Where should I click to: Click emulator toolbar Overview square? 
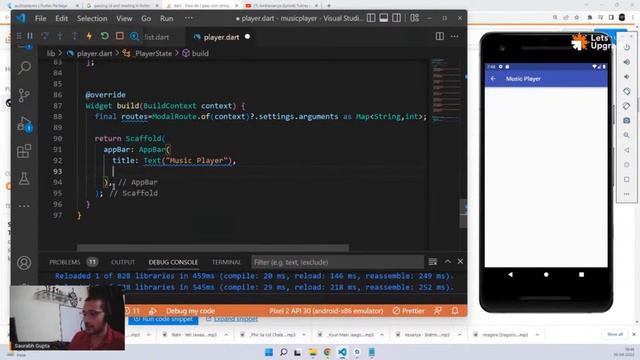click(627, 179)
